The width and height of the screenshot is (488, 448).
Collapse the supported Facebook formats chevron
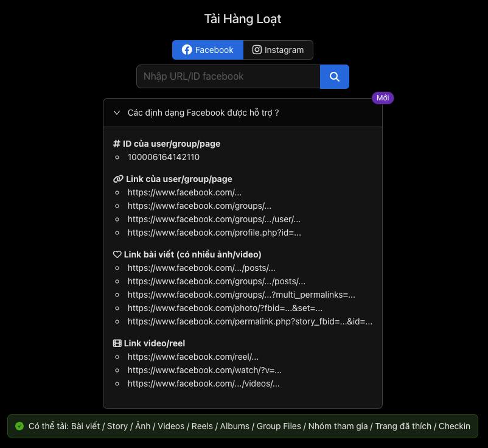point(117,113)
